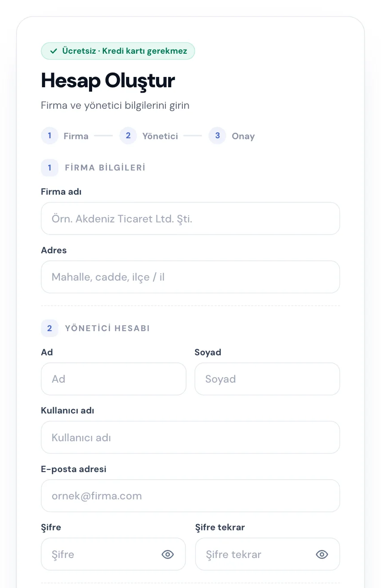
Task: Show password in Şifre field
Action: [x=167, y=554]
